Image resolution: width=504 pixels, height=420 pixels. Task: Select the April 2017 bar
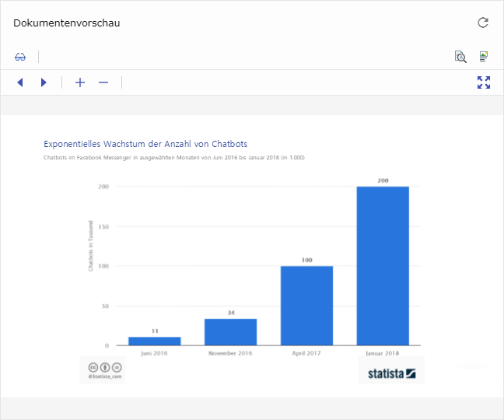point(306,305)
